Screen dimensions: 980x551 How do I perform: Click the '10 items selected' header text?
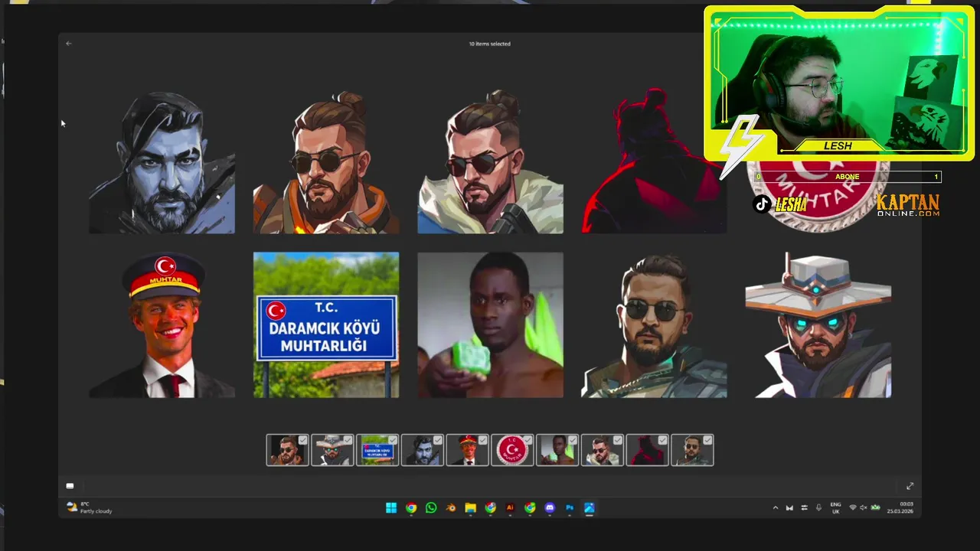pyautogui.click(x=490, y=44)
